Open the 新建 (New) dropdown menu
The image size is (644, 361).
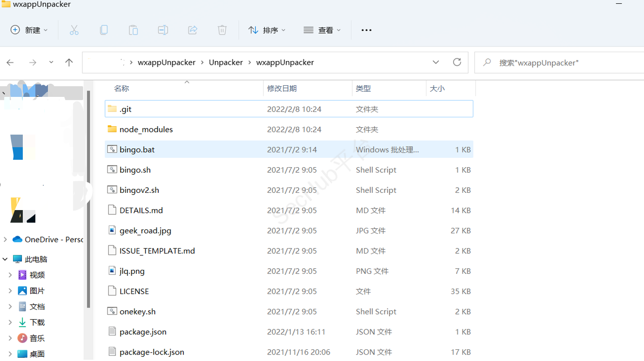pos(29,30)
